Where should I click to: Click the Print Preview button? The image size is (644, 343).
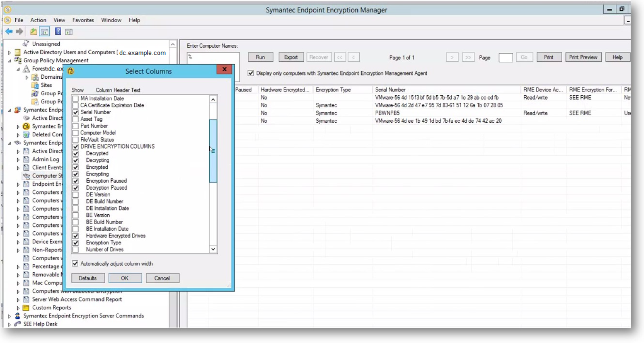coord(583,57)
